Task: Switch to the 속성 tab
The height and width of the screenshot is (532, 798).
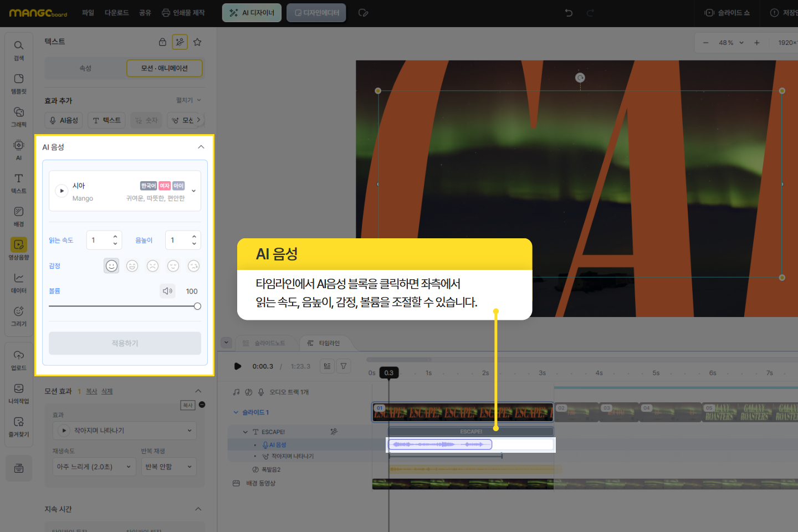Action: pos(85,68)
